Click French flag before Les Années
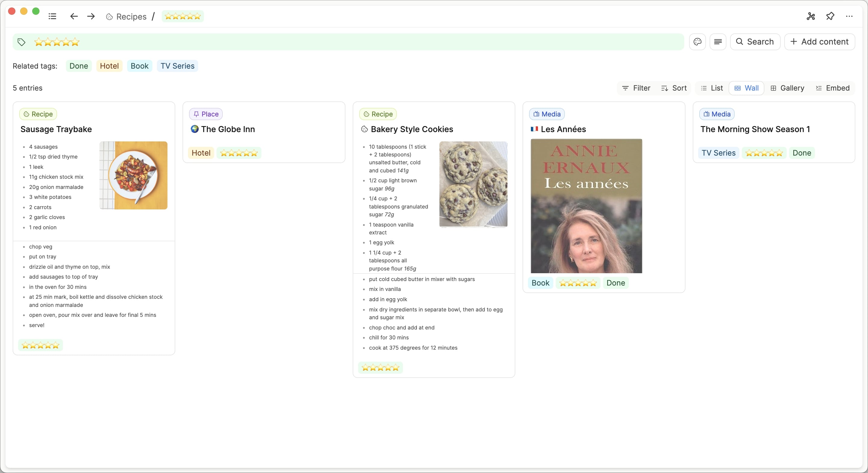The width and height of the screenshot is (868, 473). (534, 129)
